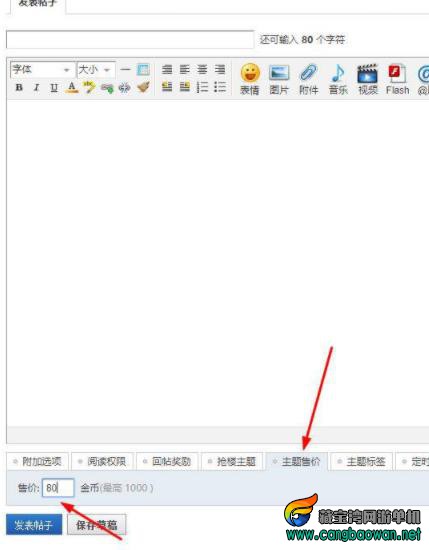Open the 主题标签 tab
Viewport: 429px width, 550px height.
pos(362,461)
